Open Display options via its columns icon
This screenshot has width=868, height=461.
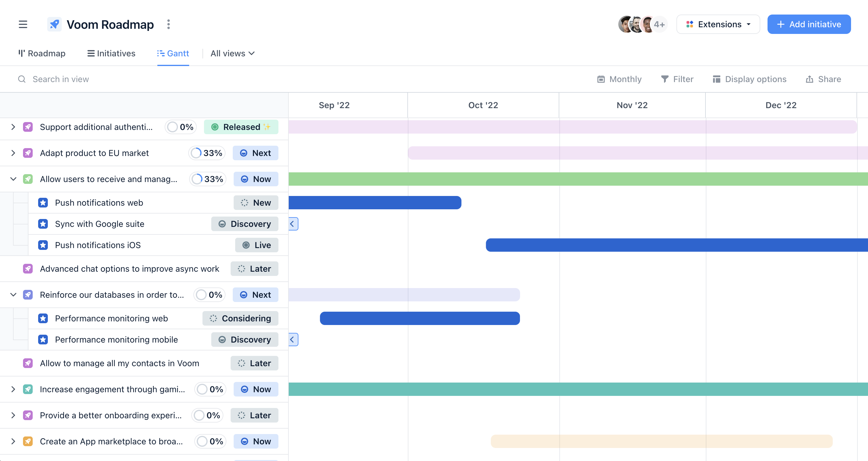tap(716, 79)
